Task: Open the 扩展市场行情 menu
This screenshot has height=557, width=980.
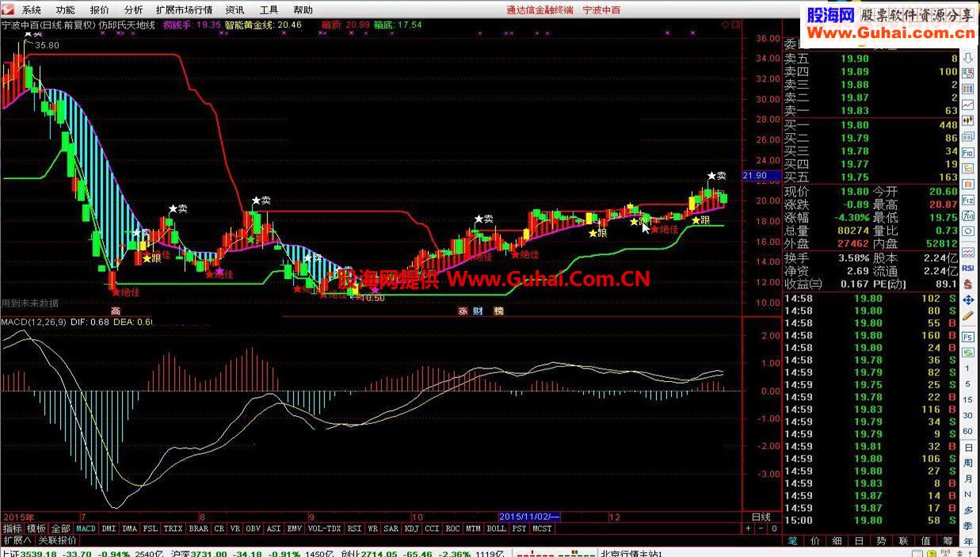Action: point(184,10)
